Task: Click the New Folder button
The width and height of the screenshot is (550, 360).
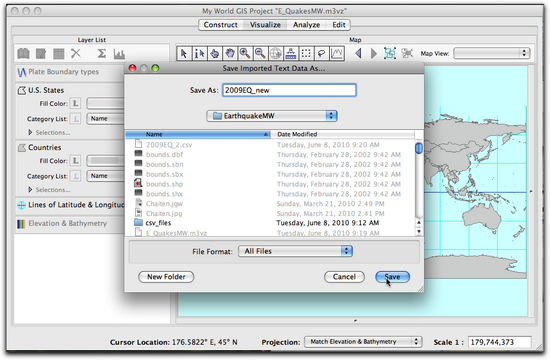Action: [166, 277]
